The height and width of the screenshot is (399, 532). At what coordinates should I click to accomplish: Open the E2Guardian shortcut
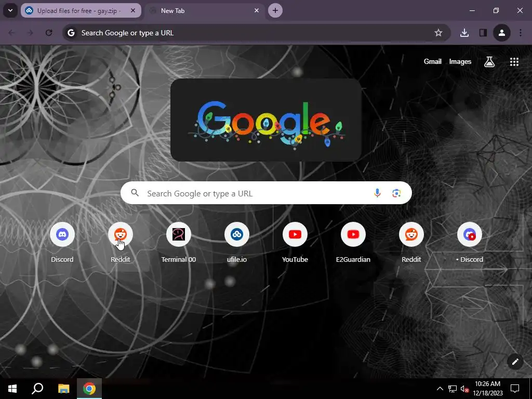pos(353,242)
